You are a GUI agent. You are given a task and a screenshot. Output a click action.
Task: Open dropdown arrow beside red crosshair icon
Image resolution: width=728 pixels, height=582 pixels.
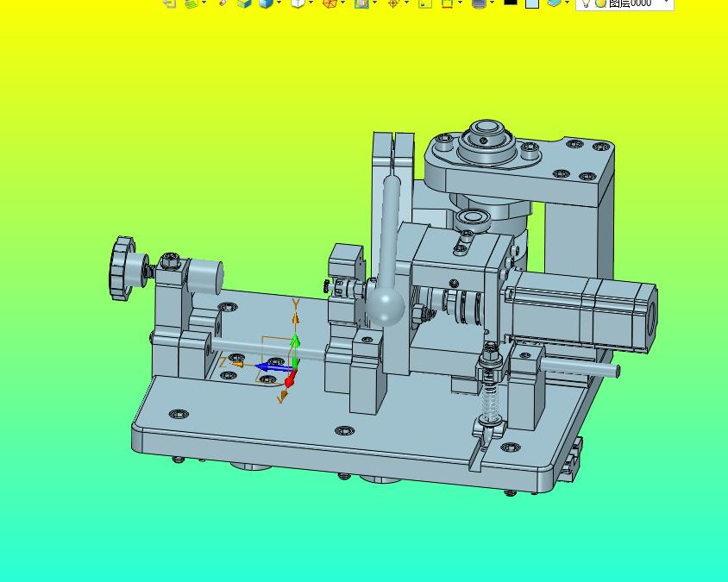coord(407,3)
